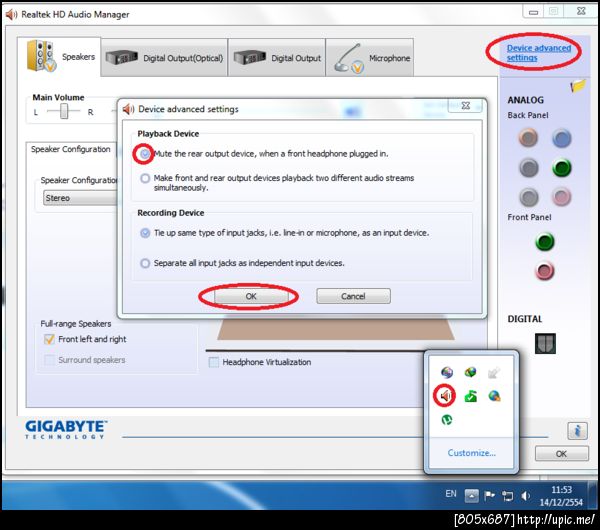
Task: Select playback two different audio streams option
Action: point(145,178)
